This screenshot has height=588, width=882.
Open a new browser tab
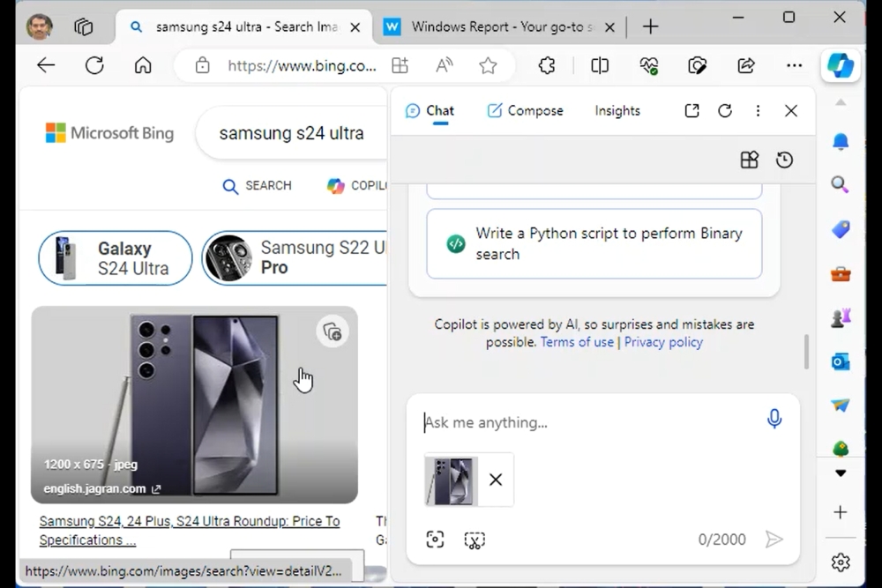[650, 26]
